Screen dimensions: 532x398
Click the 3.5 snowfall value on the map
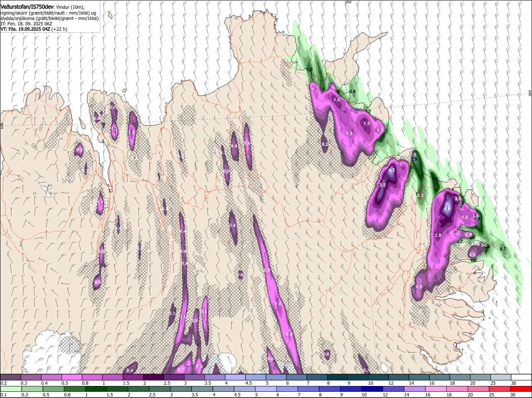click(x=383, y=185)
